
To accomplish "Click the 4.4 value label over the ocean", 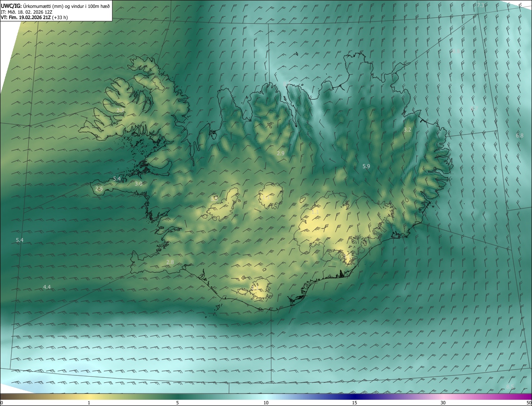I will click(x=47, y=287).
